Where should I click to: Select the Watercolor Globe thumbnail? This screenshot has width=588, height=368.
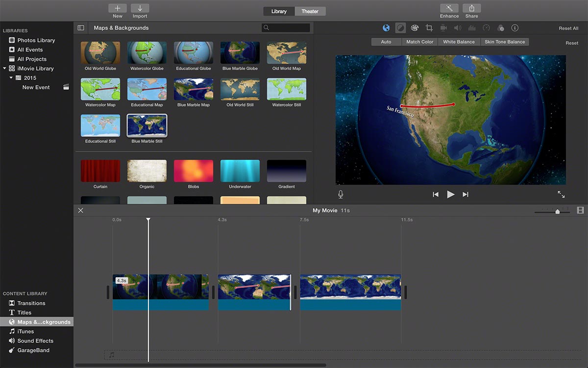(147, 53)
